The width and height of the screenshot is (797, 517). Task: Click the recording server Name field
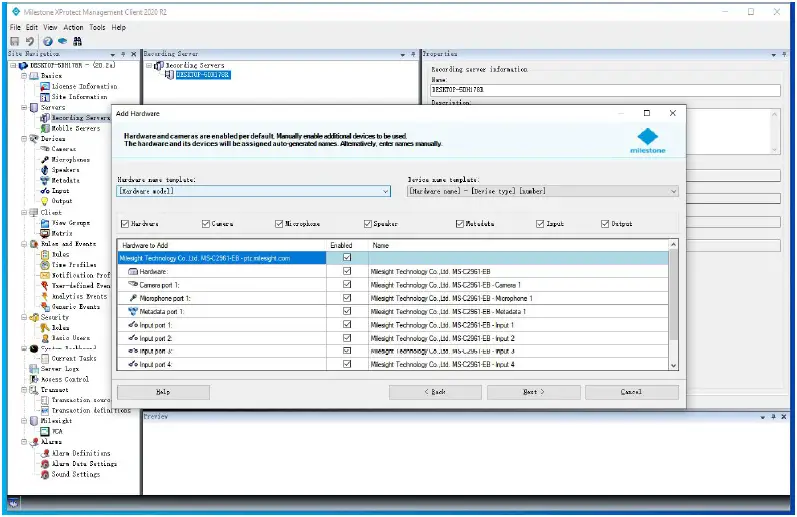[x=605, y=90]
